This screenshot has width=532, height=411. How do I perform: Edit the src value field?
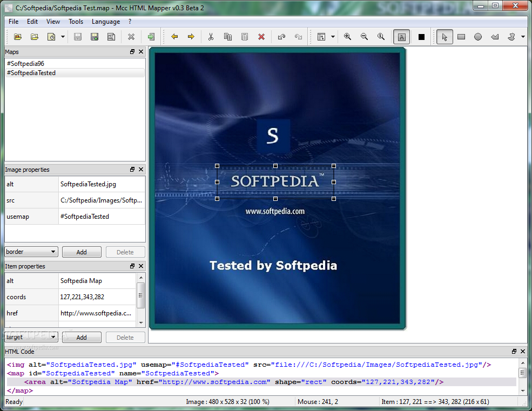[x=102, y=200]
